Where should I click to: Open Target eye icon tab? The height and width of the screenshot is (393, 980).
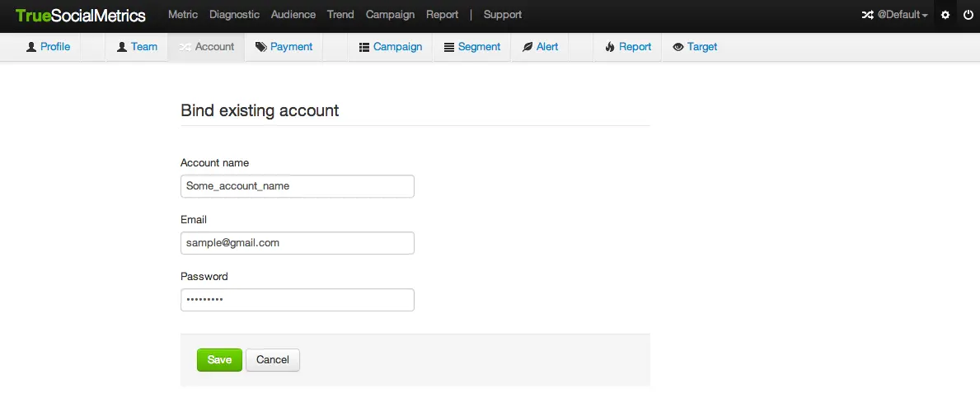click(678, 47)
